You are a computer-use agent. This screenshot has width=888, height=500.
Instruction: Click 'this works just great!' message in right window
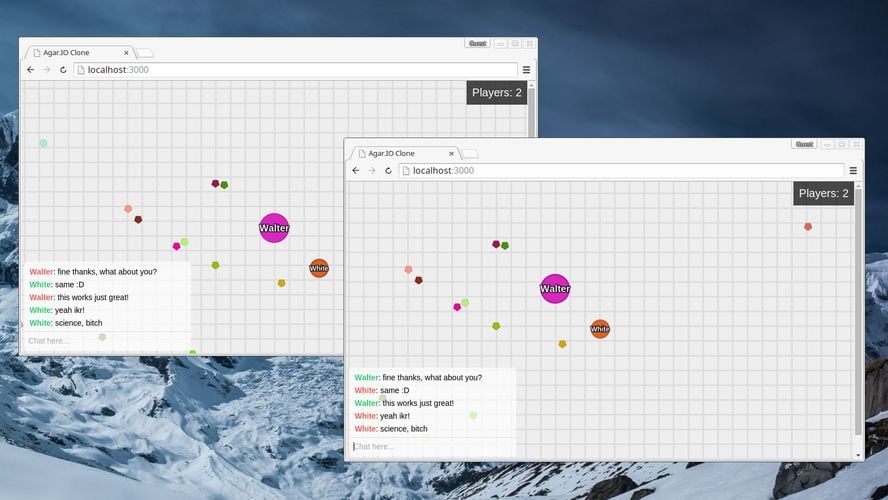point(418,403)
